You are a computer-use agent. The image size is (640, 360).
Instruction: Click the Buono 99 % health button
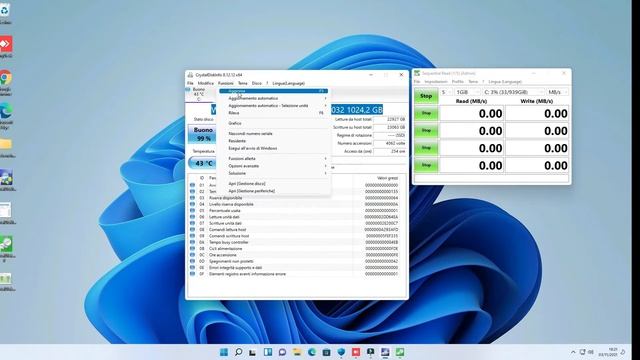coord(203,134)
